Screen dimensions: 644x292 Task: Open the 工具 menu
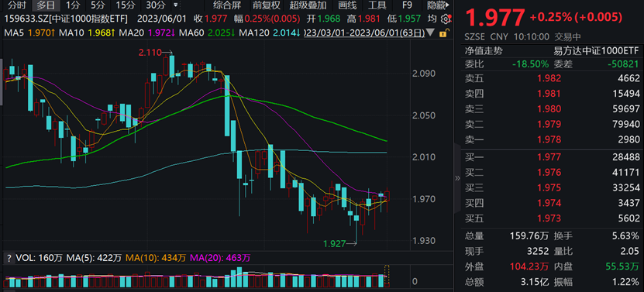377,5
